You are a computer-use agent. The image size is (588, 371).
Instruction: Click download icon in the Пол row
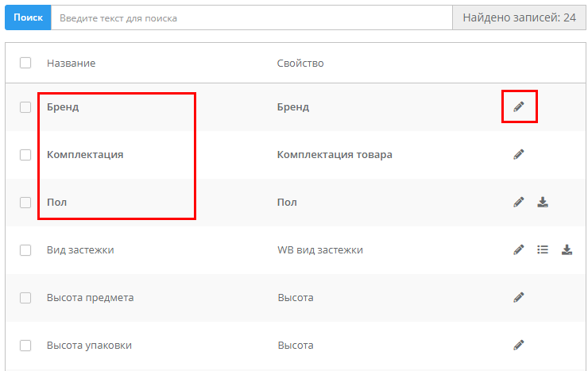click(543, 202)
